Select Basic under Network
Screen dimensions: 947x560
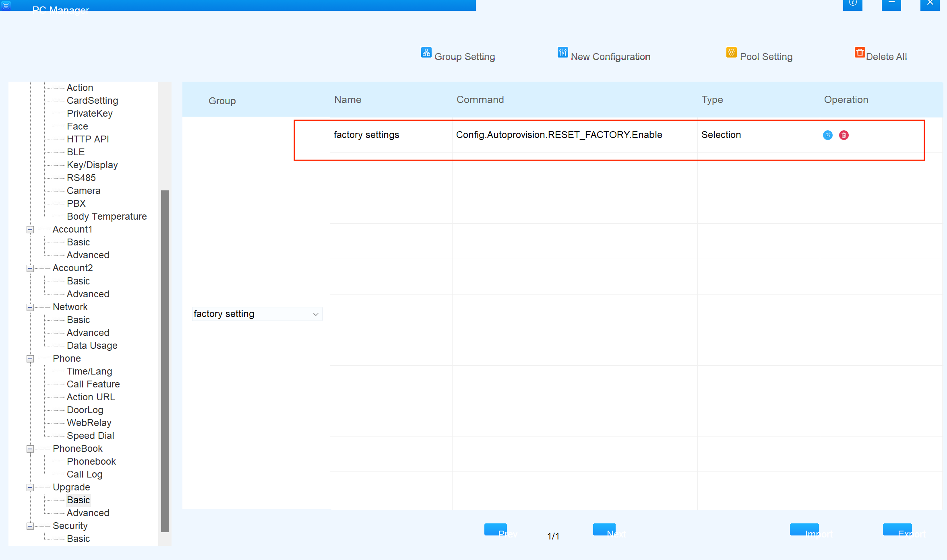[78, 320]
